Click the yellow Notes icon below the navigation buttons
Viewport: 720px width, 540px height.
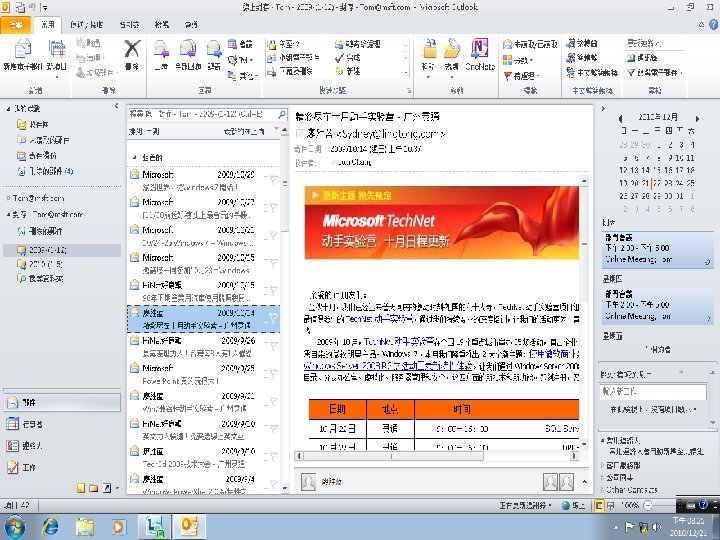pos(81,488)
